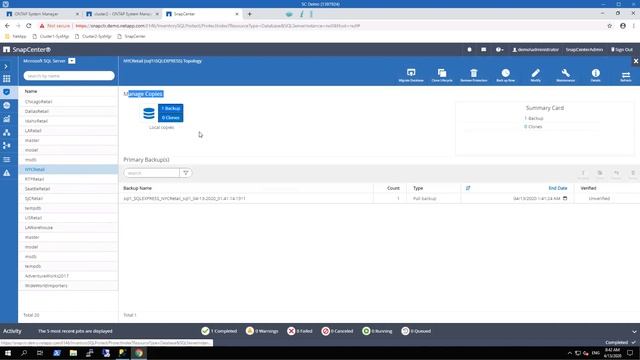Click the 1 Backup tile
Viewport: 640px width, 360px height.
click(x=171, y=108)
